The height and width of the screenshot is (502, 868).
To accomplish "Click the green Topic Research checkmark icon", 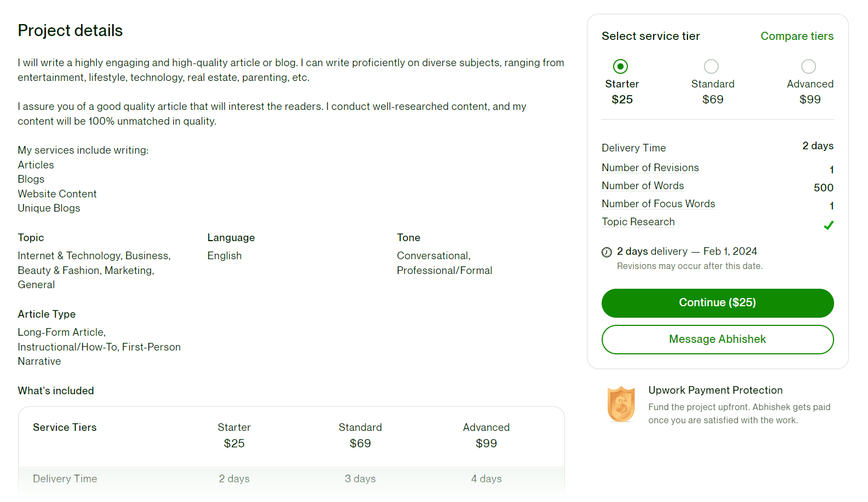I will [x=829, y=225].
